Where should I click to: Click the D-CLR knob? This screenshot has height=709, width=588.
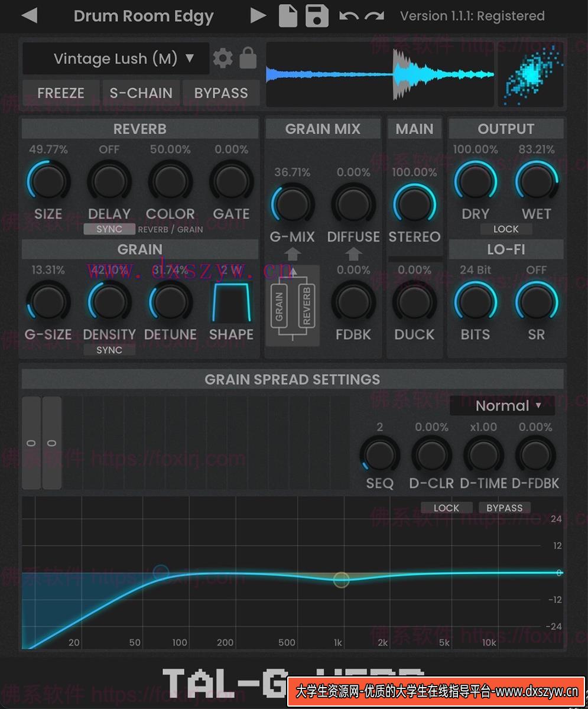(432, 456)
